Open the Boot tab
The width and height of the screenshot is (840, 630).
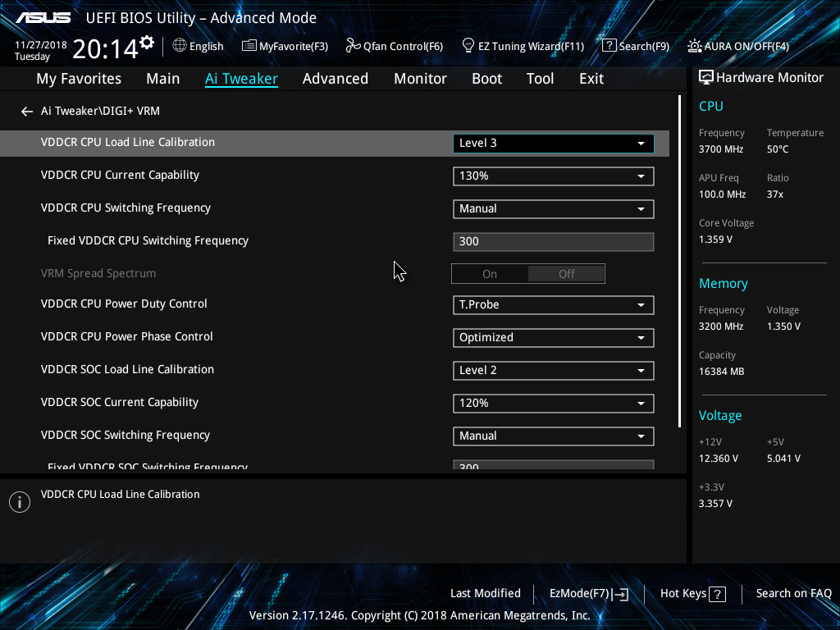[487, 79]
